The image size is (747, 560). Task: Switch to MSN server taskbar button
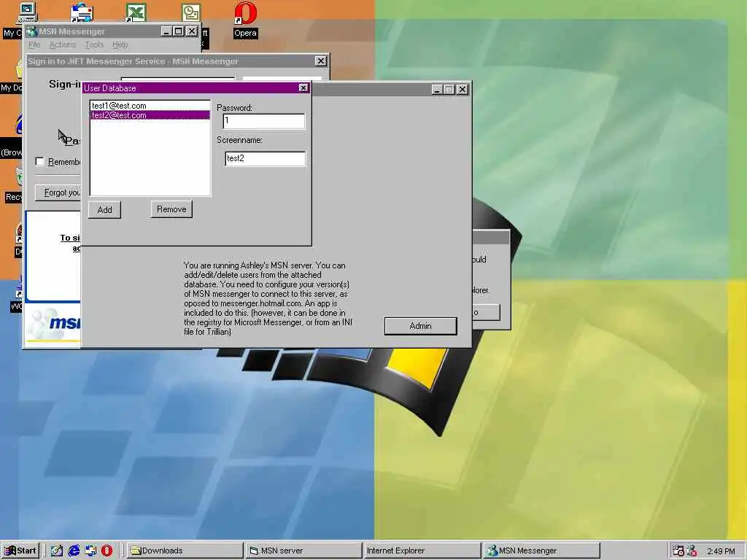[303, 551]
